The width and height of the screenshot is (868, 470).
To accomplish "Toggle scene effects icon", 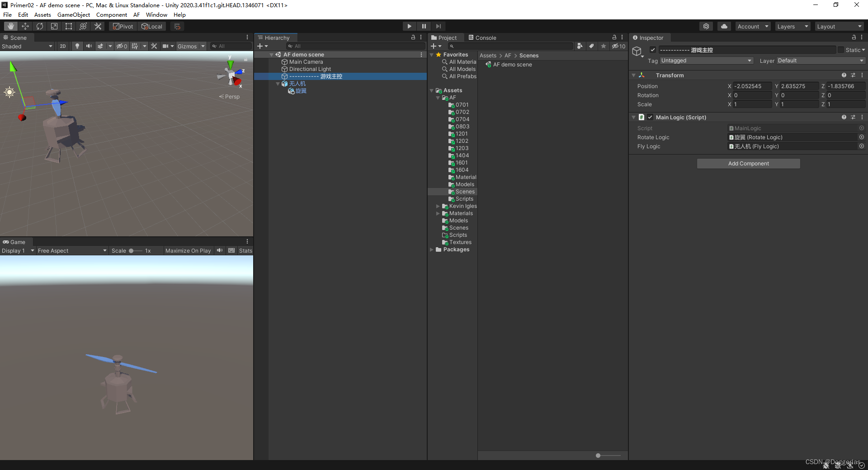I will point(100,46).
